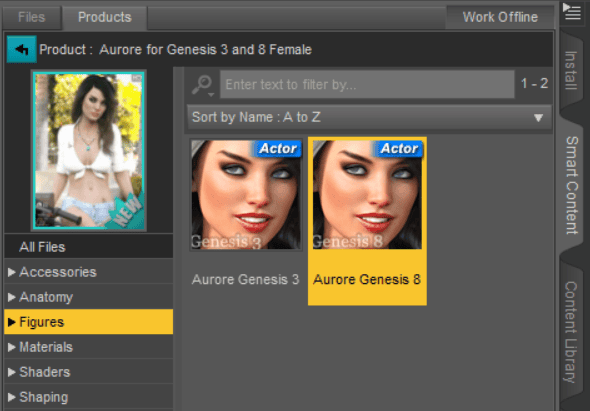
Task: Click the search magnifier filter icon
Action: pos(202,85)
